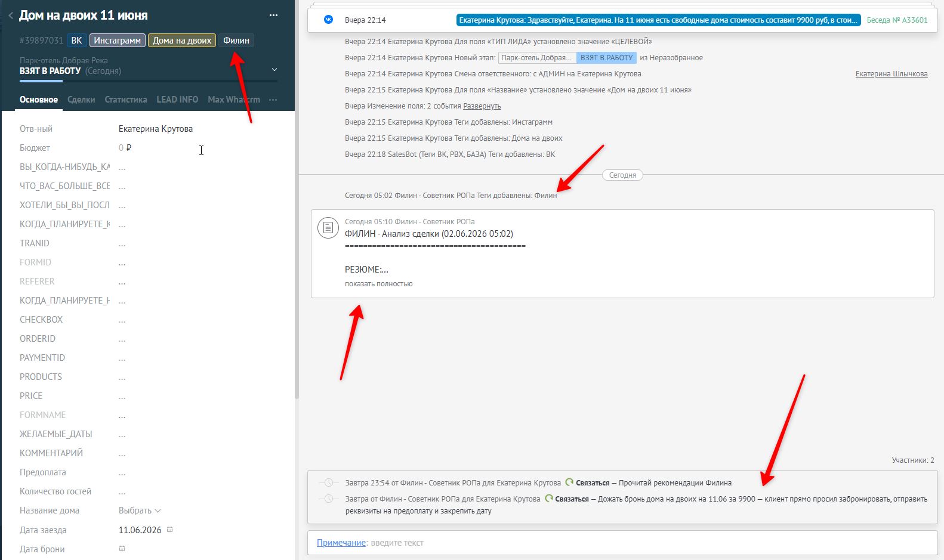Switch to the Статистика tab
944x560 pixels.
(x=126, y=100)
